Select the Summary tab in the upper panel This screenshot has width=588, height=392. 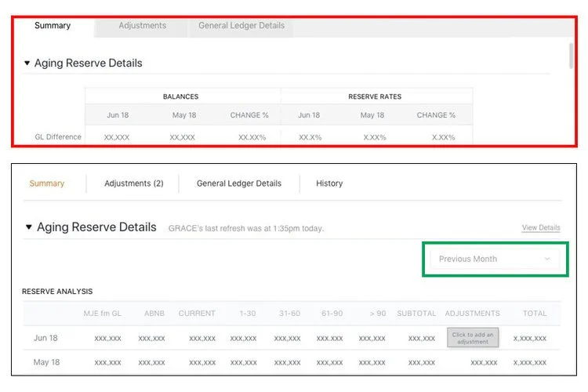53,26
